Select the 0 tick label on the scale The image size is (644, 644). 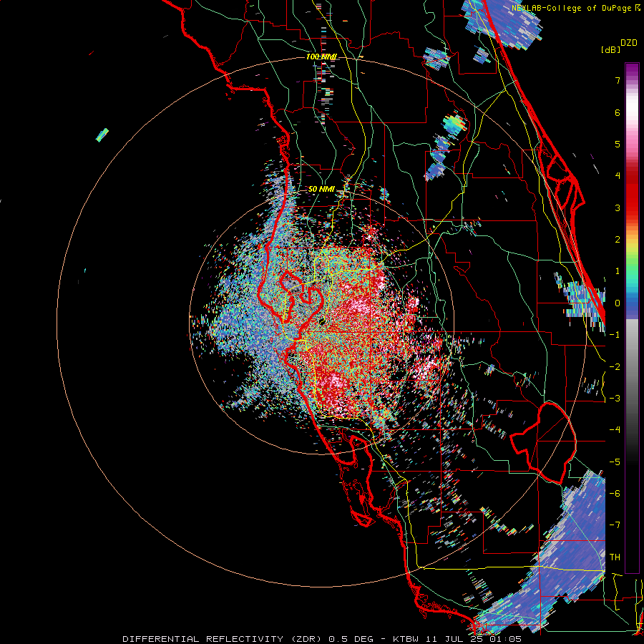click(x=618, y=303)
